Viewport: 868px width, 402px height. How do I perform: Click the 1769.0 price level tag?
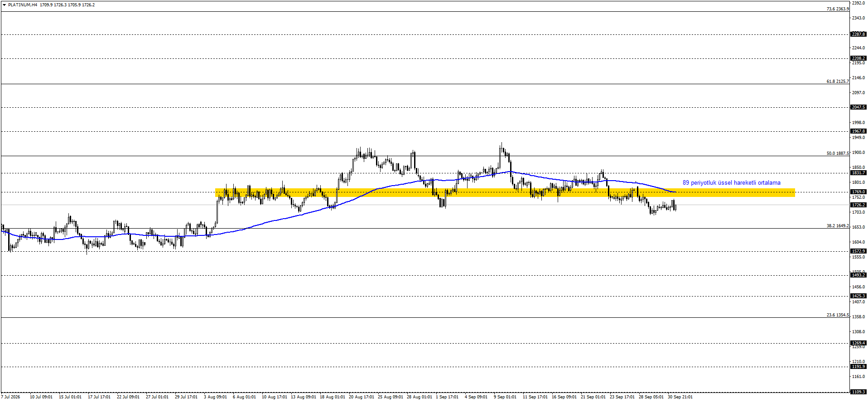858,192
